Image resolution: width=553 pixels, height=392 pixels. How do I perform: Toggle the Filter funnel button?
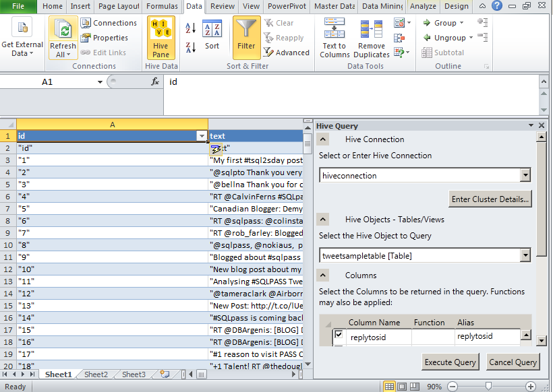pyautogui.click(x=246, y=38)
